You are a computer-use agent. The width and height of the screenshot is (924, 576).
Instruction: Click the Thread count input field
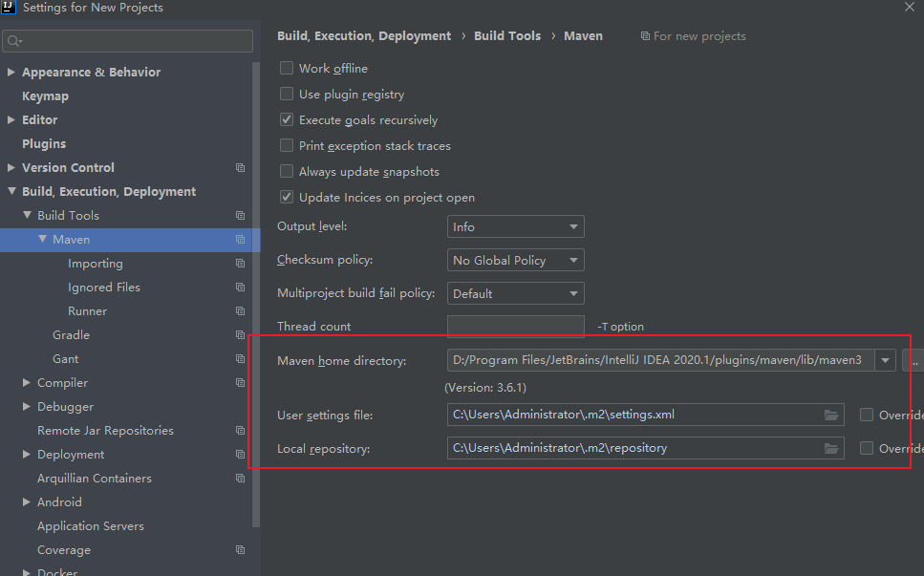(515, 327)
